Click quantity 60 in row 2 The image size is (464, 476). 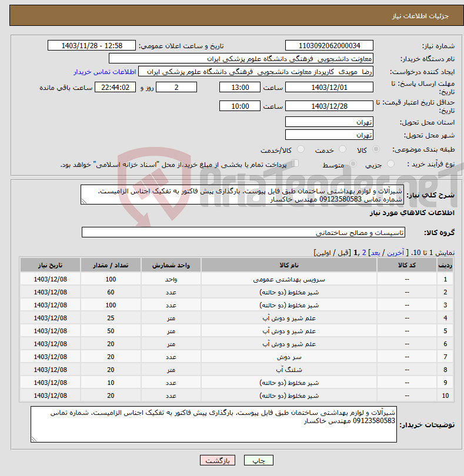pos(111,292)
